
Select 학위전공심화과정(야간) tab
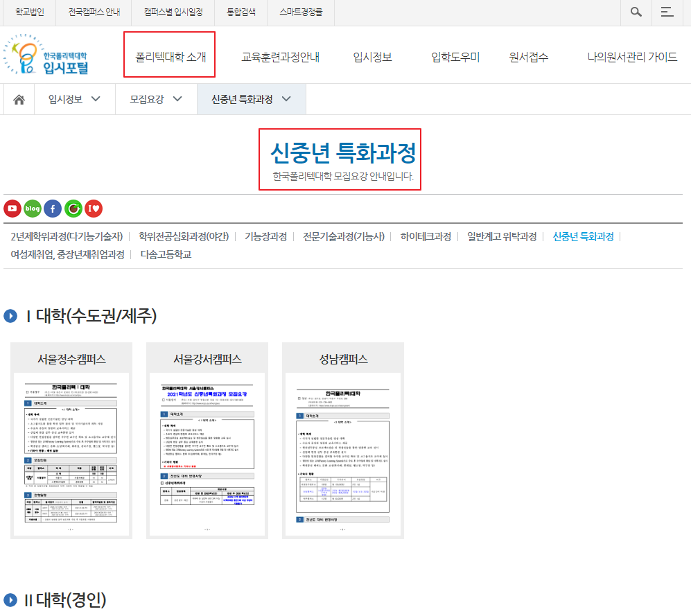pyautogui.click(x=184, y=236)
